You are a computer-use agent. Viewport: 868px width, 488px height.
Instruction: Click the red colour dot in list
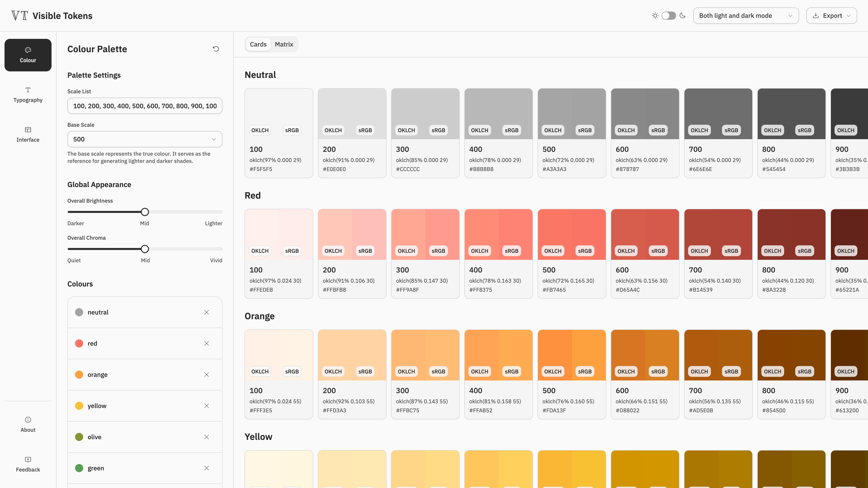(x=79, y=343)
